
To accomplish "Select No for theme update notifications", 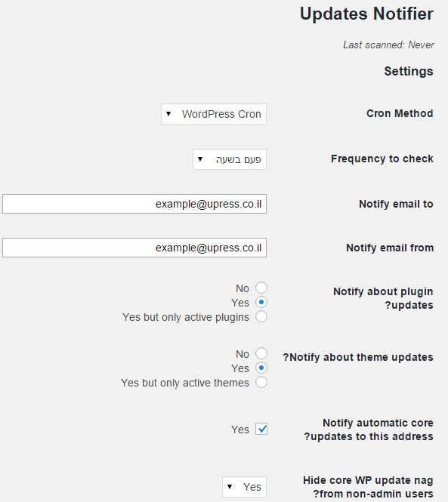I will tap(261, 353).
